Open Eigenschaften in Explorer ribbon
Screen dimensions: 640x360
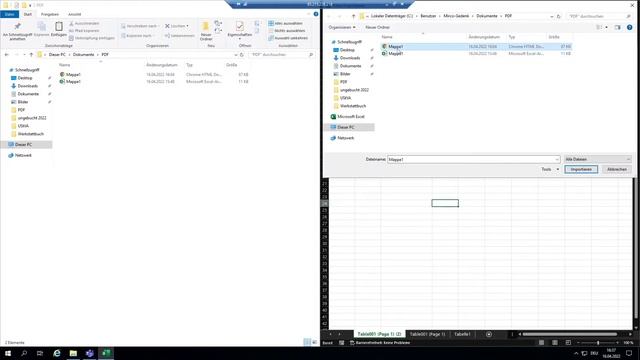[x=240, y=30]
